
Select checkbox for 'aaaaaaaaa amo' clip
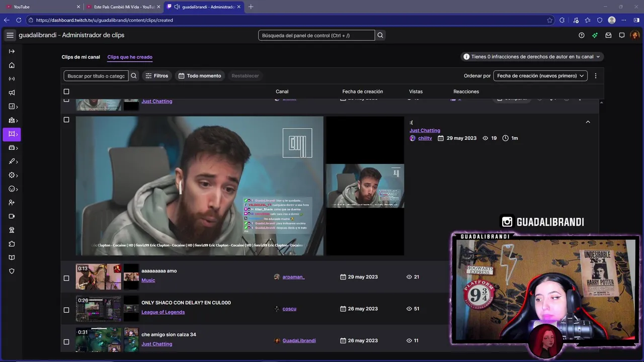66,278
